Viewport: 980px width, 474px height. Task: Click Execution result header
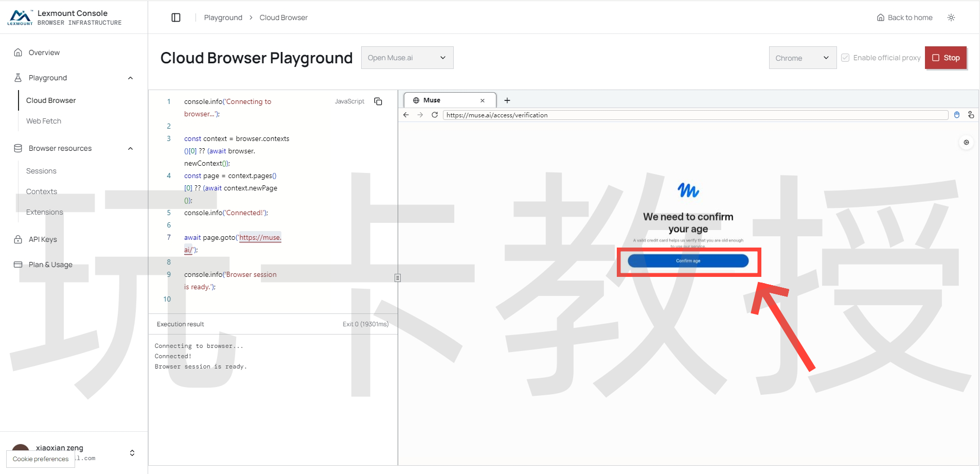tap(181, 324)
